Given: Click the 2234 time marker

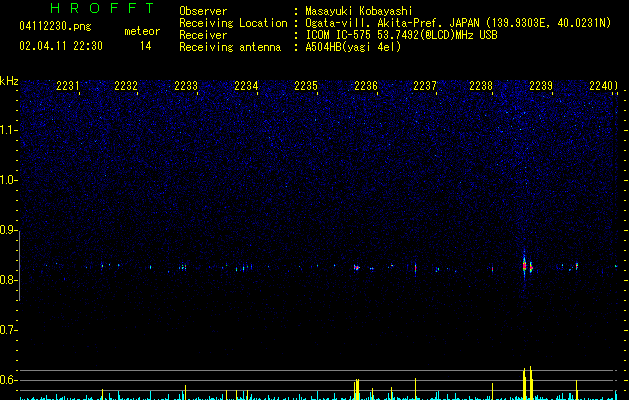Looking at the screenshot, I should pyautogui.click(x=246, y=86).
